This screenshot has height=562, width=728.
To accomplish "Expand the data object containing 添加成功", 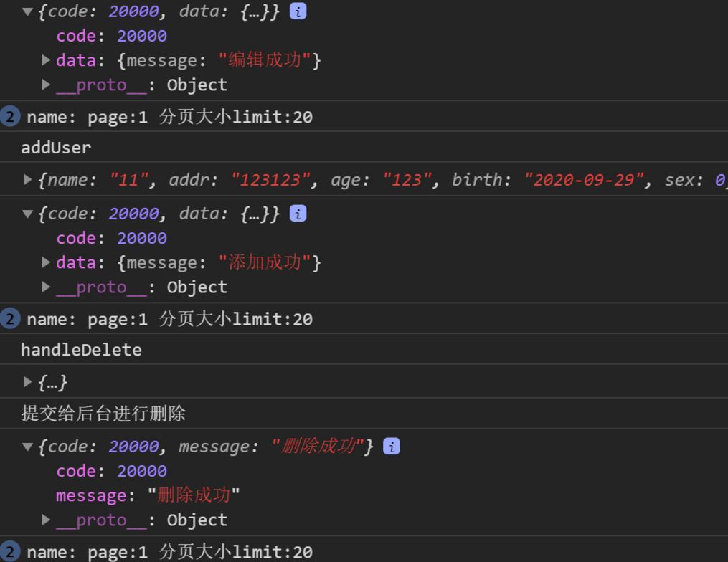I will point(46,262).
